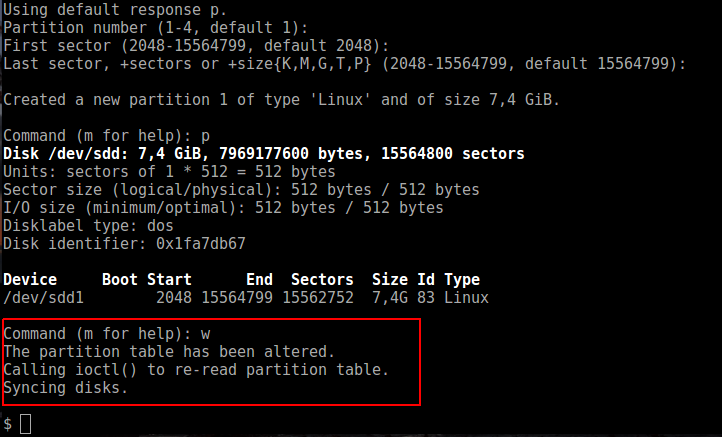Click the "Linux" partition type value
Screen dimensions: 722x437
[466, 298]
